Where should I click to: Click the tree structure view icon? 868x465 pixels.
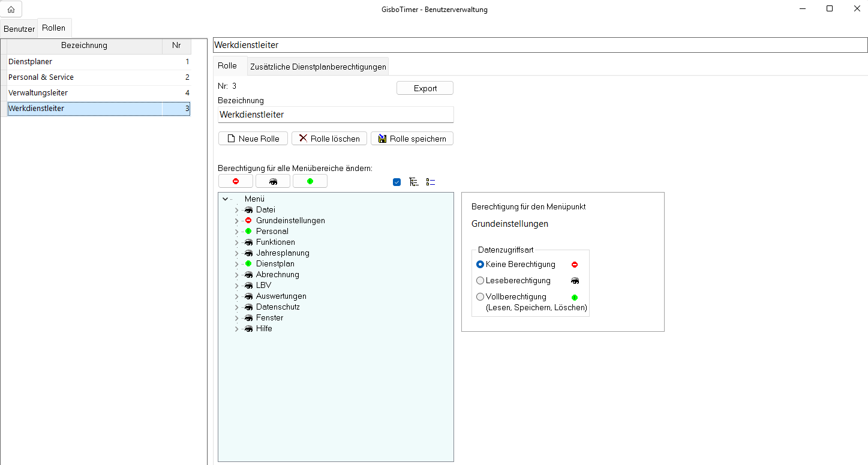413,182
